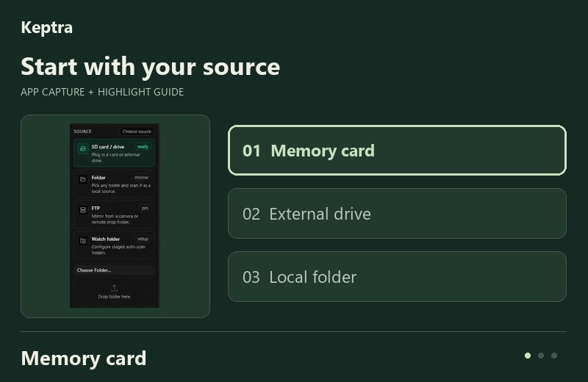Click the SOURCE panel label
This screenshot has width=588, height=382.
(x=82, y=131)
